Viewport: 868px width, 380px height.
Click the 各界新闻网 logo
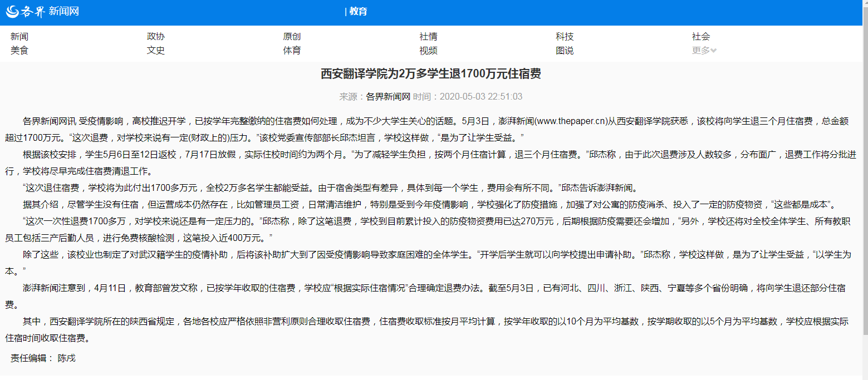click(43, 12)
